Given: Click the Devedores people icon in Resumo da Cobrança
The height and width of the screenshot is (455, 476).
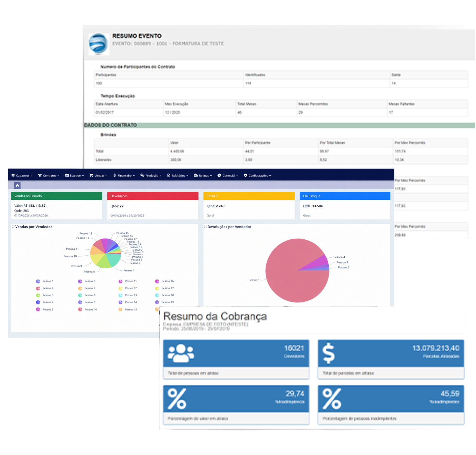Looking at the screenshot, I should pyautogui.click(x=181, y=353).
